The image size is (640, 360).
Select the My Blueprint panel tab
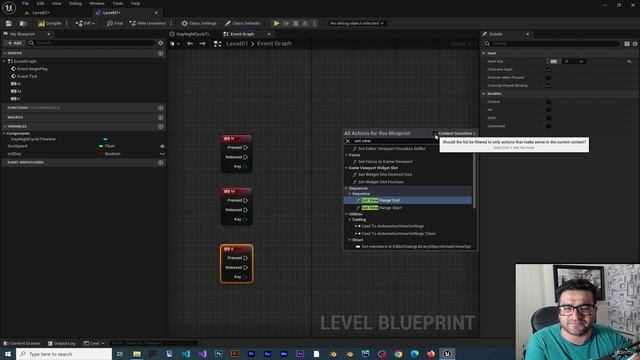pos(22,34)
